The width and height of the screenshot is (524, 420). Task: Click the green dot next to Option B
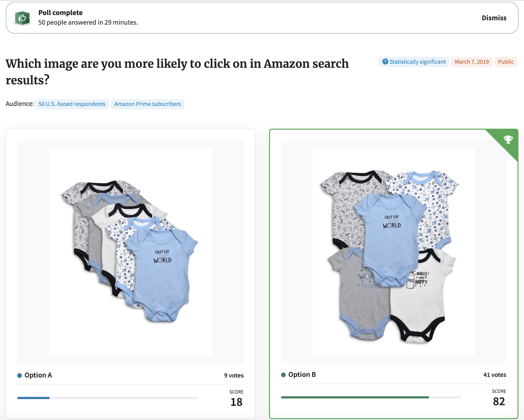(x=283, y=375)
